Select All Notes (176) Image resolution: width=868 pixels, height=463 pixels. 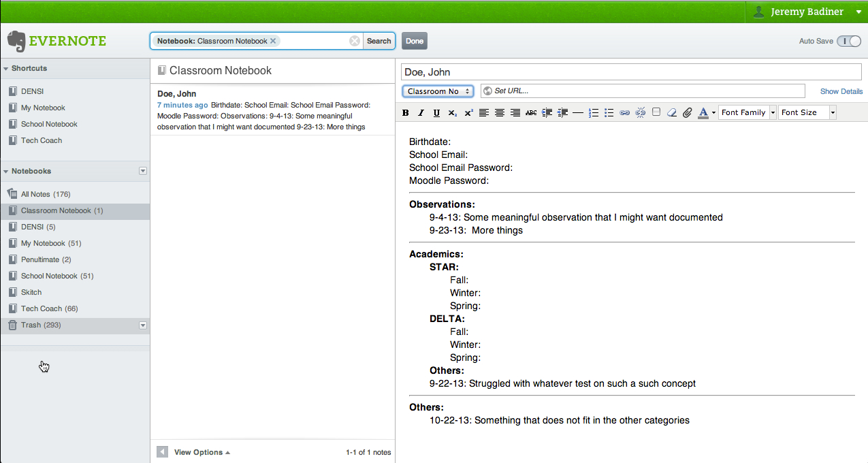tap(75, 194)
